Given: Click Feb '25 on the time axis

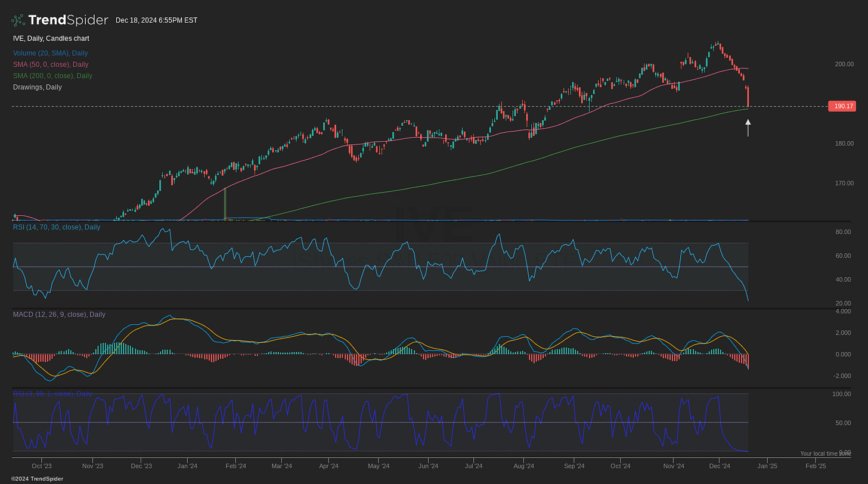Looking at the screenshot, I should tap(816, 466).
